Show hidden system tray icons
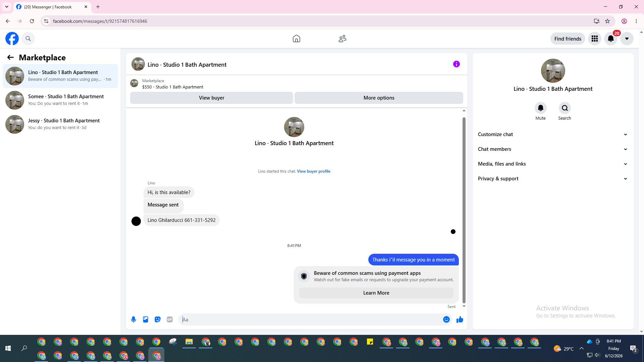This screenshot has height=362, width=644. coord(582,349)
